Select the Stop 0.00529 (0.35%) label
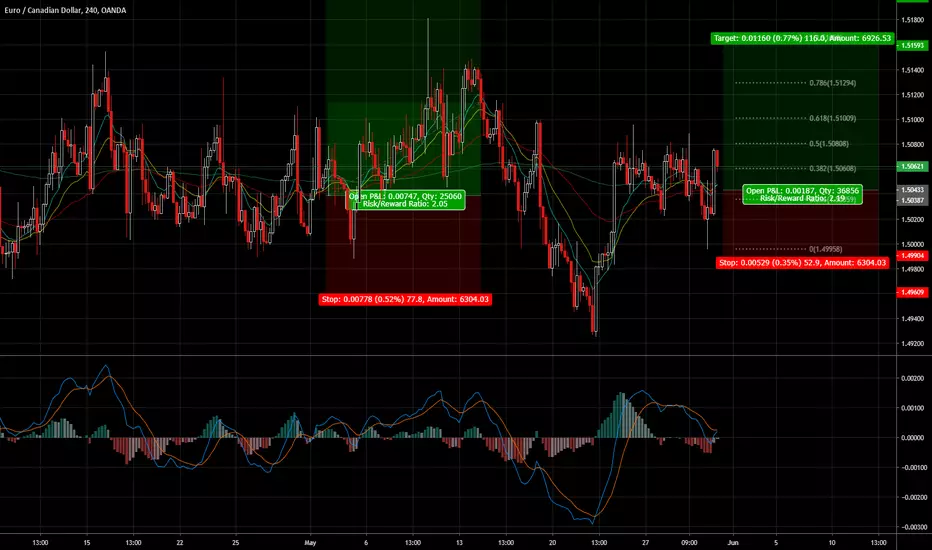 [x=802, y=262]
